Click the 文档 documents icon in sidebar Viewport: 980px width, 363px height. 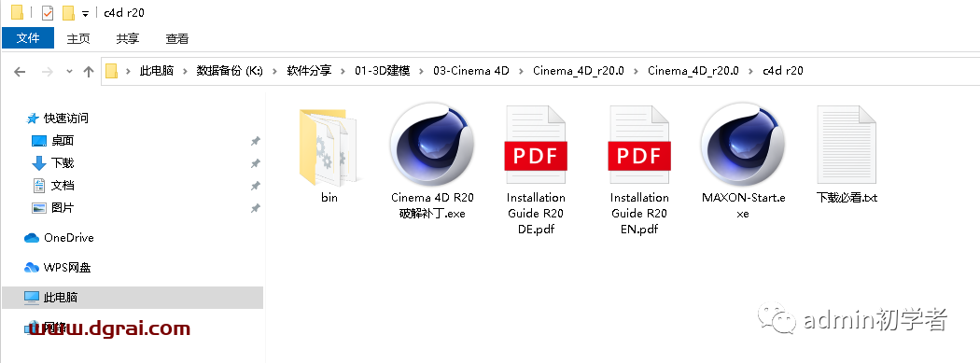pos(39,186)
